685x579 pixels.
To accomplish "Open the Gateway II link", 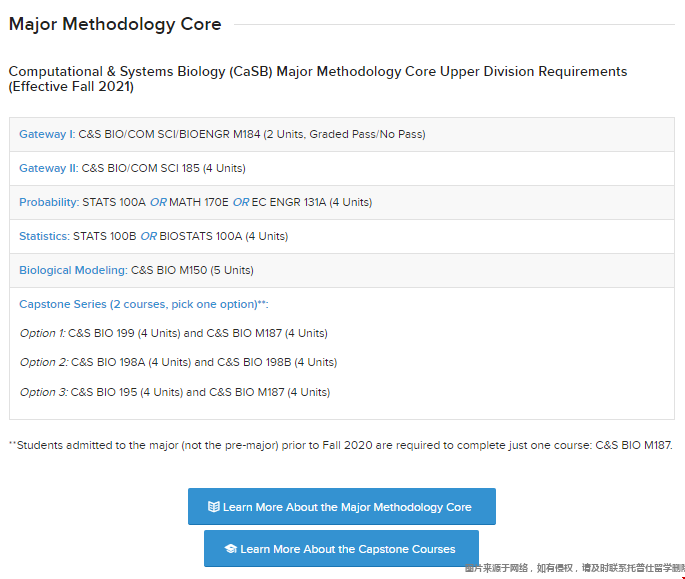I will coord(48,168).
